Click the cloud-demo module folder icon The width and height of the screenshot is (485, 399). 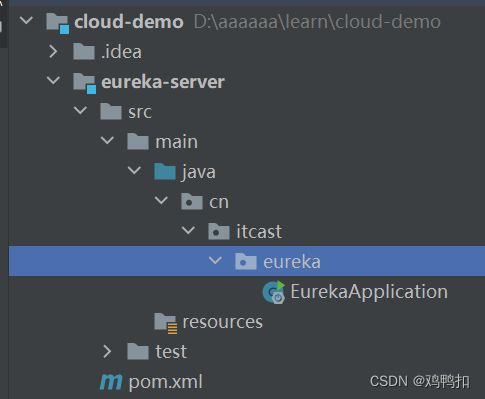(x=58, y=23)
